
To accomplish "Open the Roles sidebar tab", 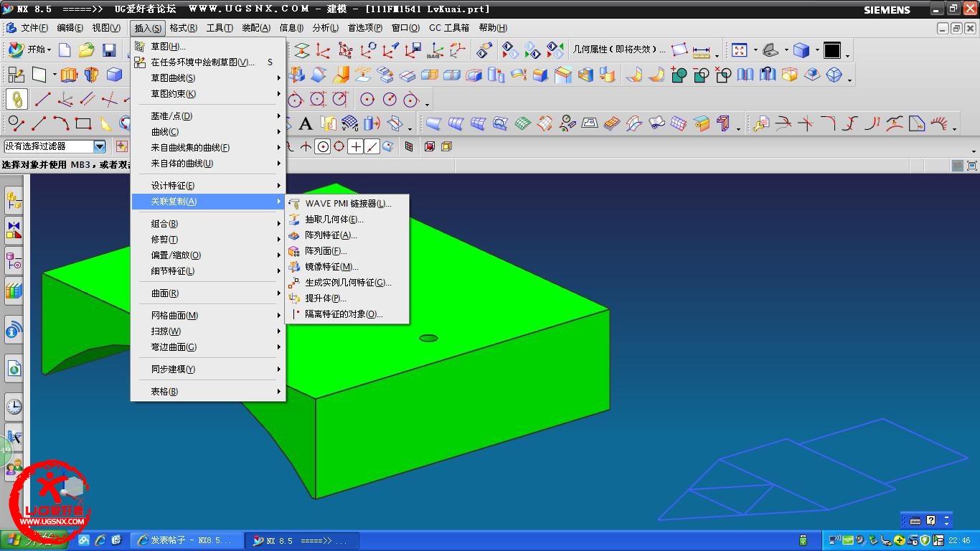I will coord(14,468).
